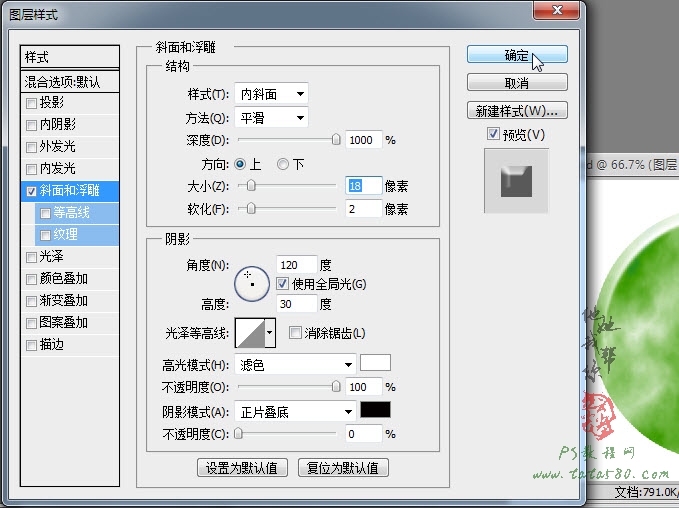Enable the 纹理 sub-option checkbox
The height and width of the screenshot is (508, 679).
click(45, 235)
